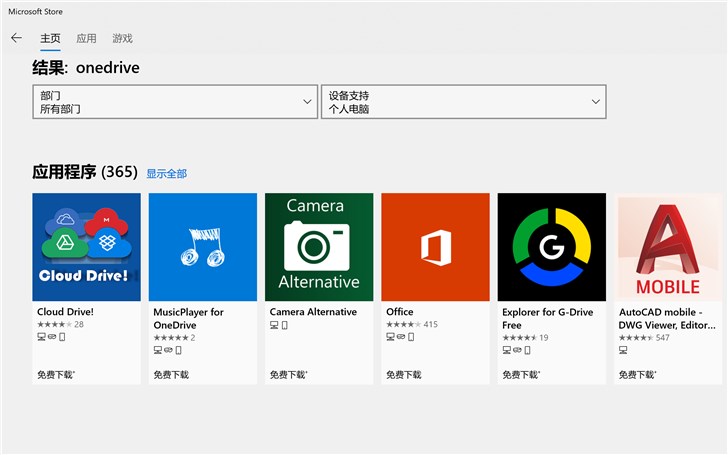Click the HoloLens icon under Explorer for G-Drive
Viewport: 728px width, 455px height.
tap(518, 351)
